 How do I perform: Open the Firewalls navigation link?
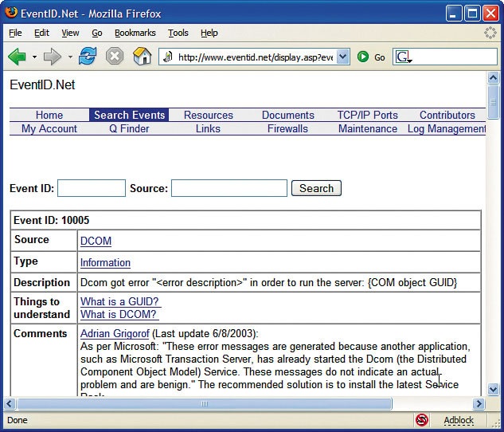pos(287,128)
